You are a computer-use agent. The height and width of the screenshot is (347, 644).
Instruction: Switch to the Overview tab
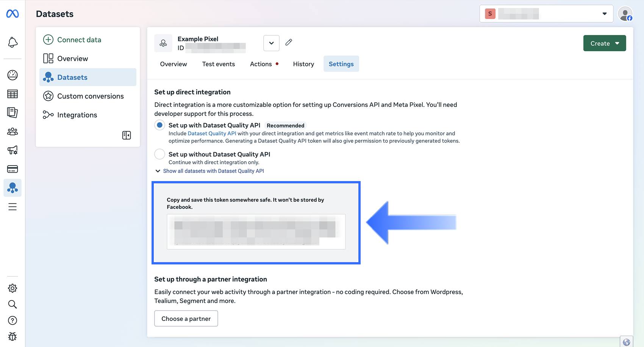click(174, 64)
